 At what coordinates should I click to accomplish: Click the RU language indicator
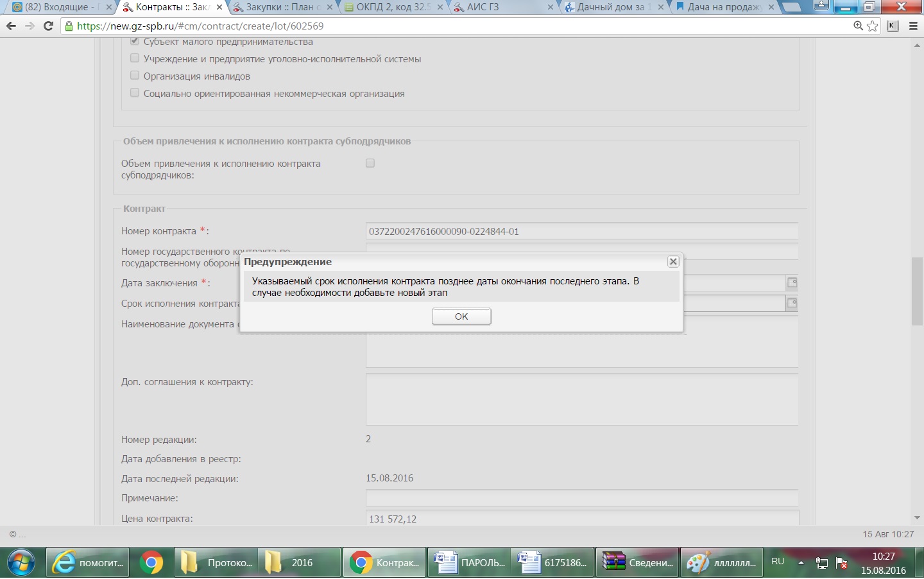coord(778,562)
